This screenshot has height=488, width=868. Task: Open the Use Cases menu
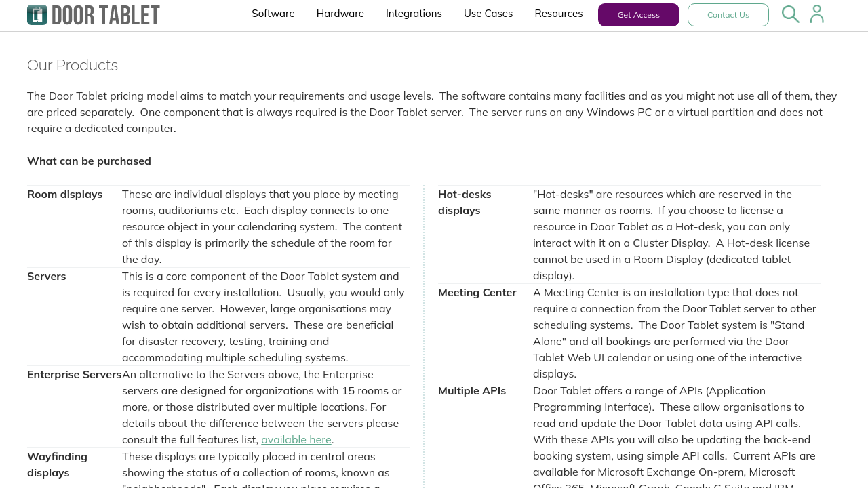(x=488, y=14)
